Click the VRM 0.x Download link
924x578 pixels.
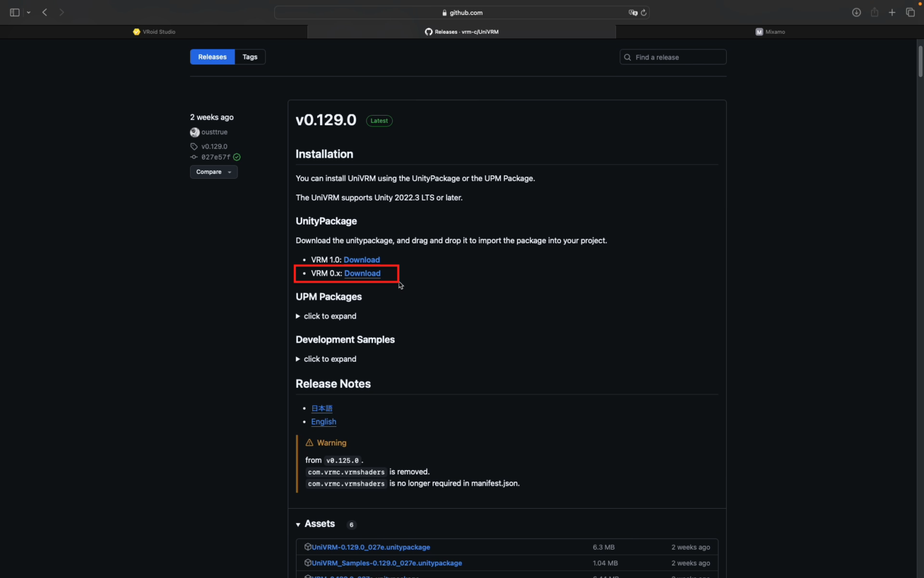pos(362,273)
